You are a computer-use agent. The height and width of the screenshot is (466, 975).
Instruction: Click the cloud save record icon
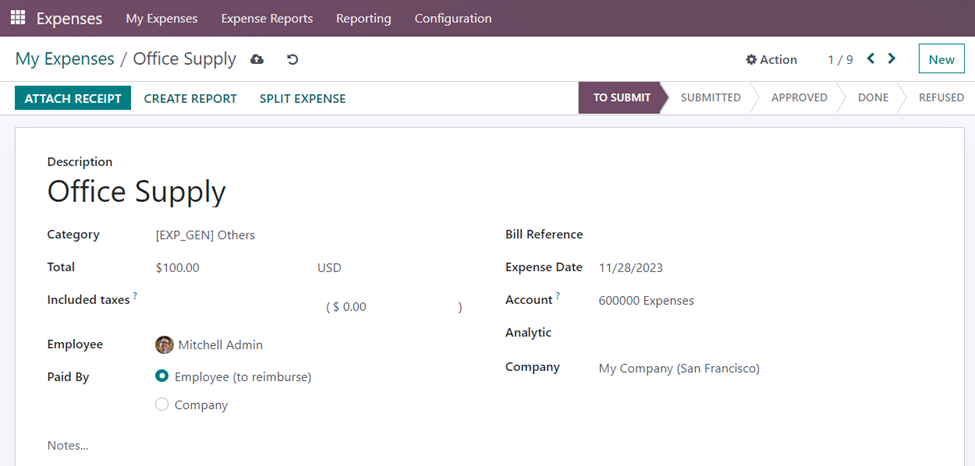tap(257, 60)
